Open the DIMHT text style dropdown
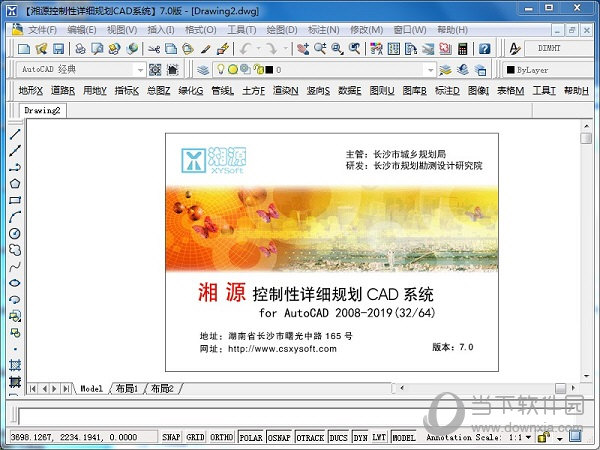 [559, 48]
